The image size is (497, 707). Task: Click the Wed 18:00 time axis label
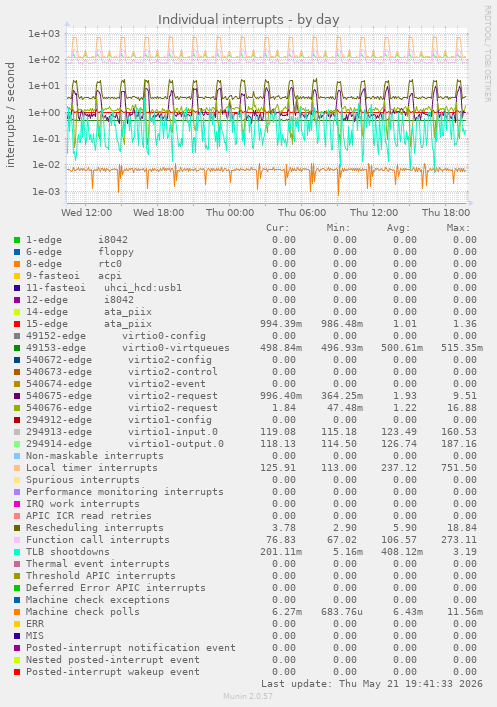(158, 212)
